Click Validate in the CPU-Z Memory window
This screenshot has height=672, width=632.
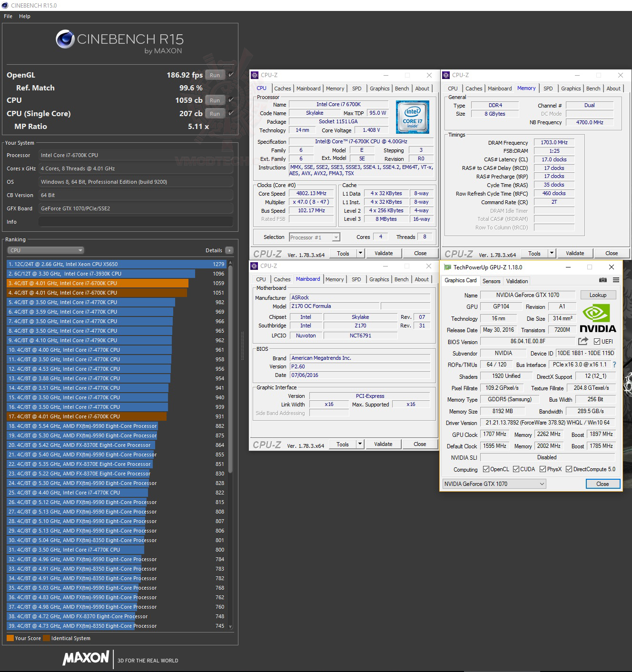click(575, 253)
